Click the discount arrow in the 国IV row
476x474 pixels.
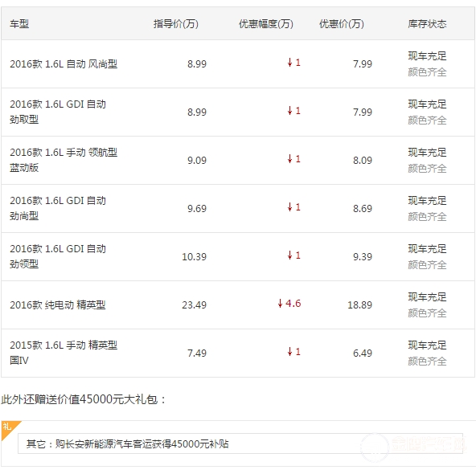[x=290, y=352]
